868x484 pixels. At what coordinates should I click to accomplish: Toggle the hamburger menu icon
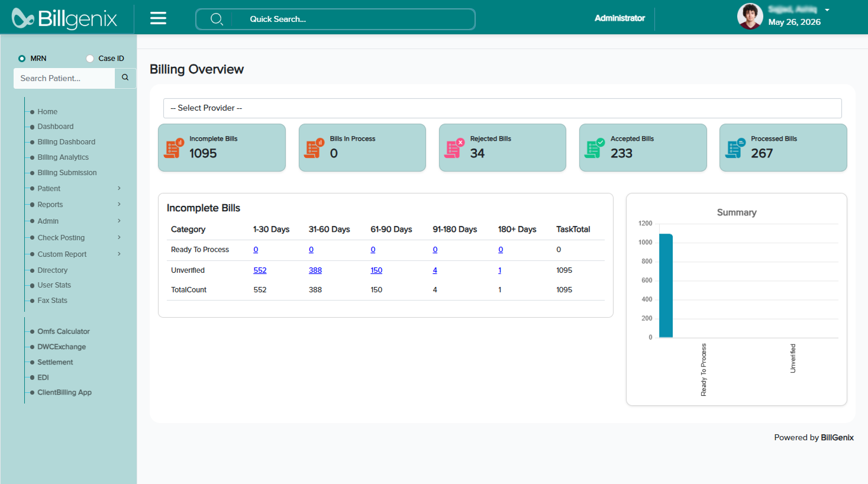point(158,18)
